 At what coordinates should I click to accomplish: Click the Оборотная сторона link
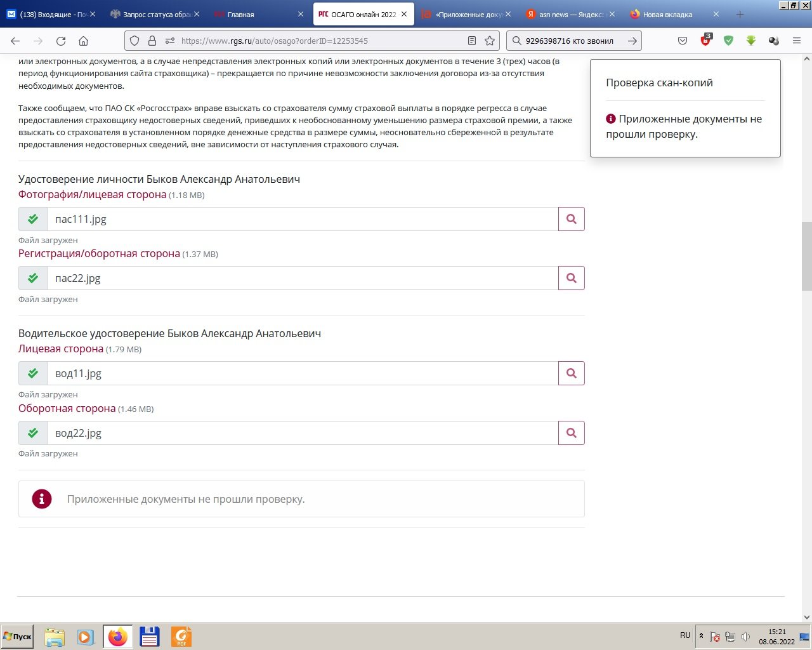67,408
